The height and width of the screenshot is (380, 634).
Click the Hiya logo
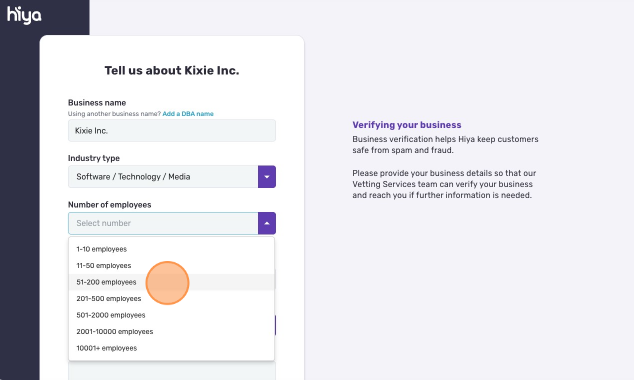pos(24,15)
